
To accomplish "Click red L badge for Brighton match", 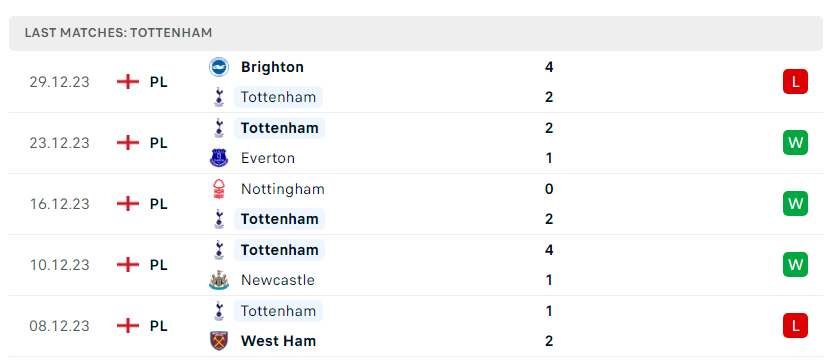I will click(x=795, y=82).
